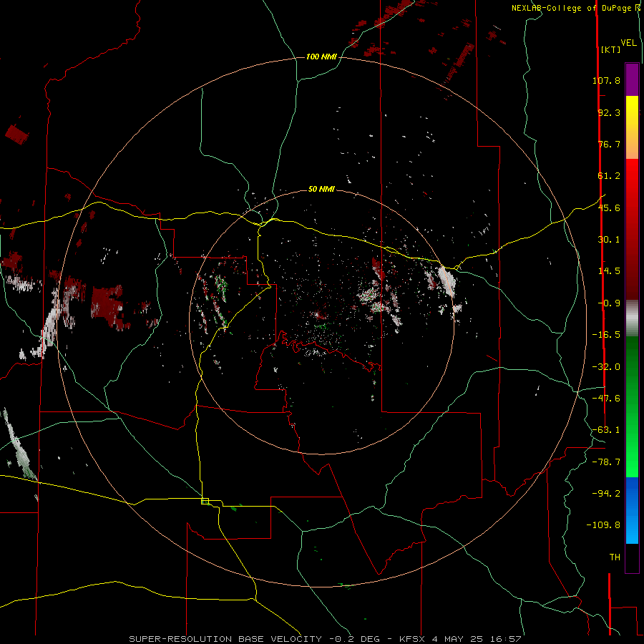The width and height of the screenshot is (644, 644).
Task: Select the 14.5 knot scale value
Action: tap(609, 271)
